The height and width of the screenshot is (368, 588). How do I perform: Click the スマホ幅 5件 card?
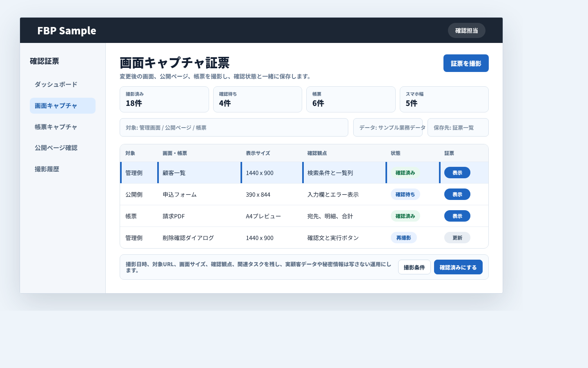pyautogui.click(x=444, y=99)
